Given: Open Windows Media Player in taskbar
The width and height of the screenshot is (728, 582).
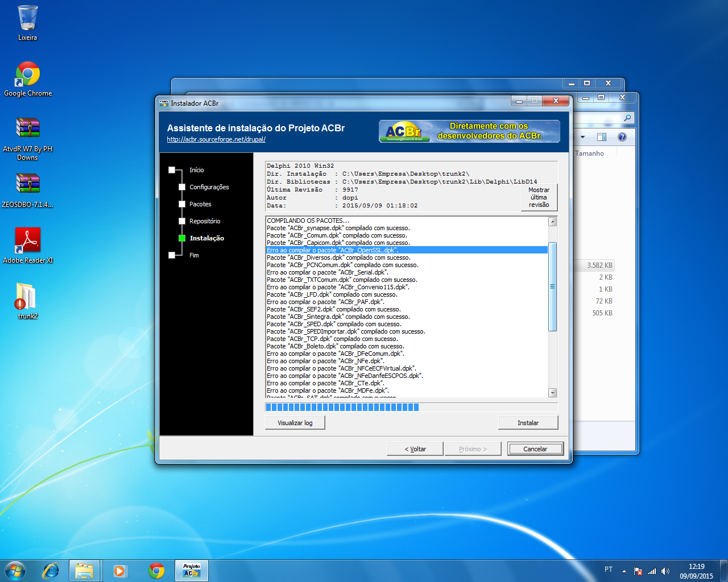Looking at the screenshot, I should (x=120, y=571).
